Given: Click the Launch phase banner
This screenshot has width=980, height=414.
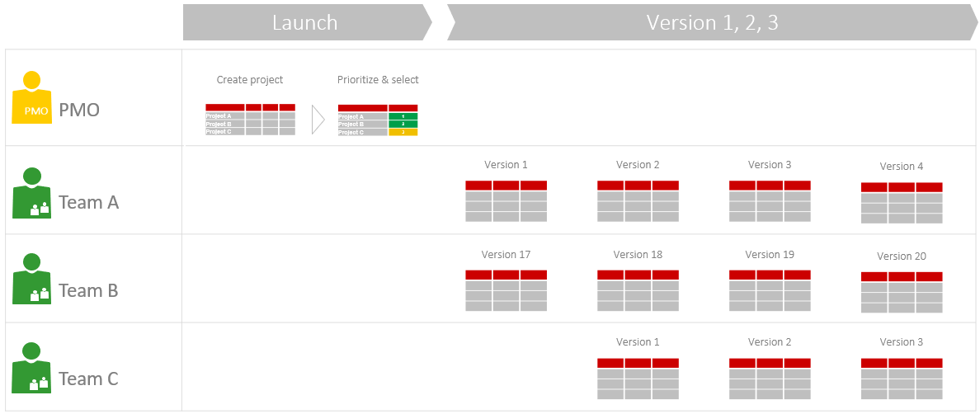Looking at the screenshot, I should (x=305, y=22).
